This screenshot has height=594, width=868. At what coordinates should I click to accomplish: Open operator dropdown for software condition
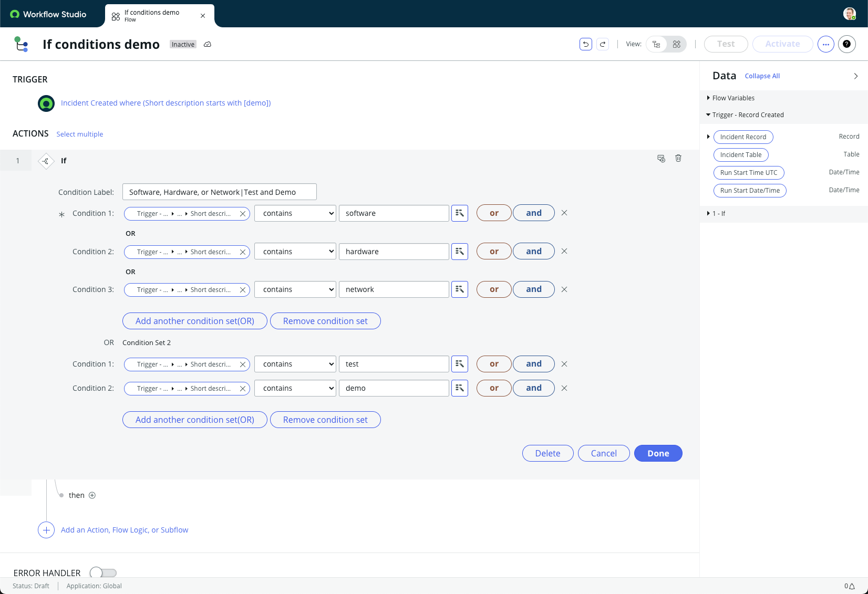tap(295, 213)
